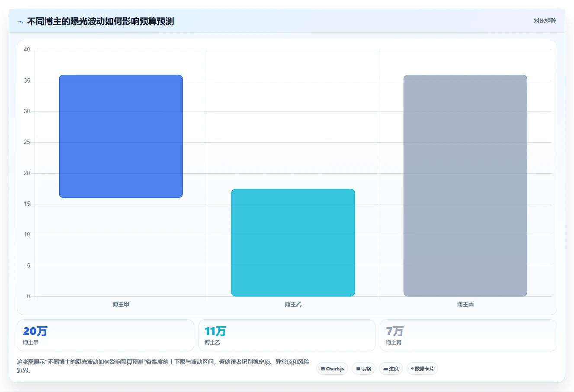The width and height of the screenshot is (574, 392).
Task: Click the Chart.js tag chip
Action: (332, 369)
